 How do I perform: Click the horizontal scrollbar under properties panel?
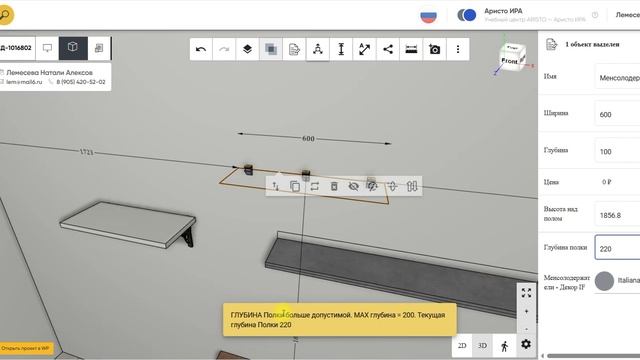(x=593, y=356)
